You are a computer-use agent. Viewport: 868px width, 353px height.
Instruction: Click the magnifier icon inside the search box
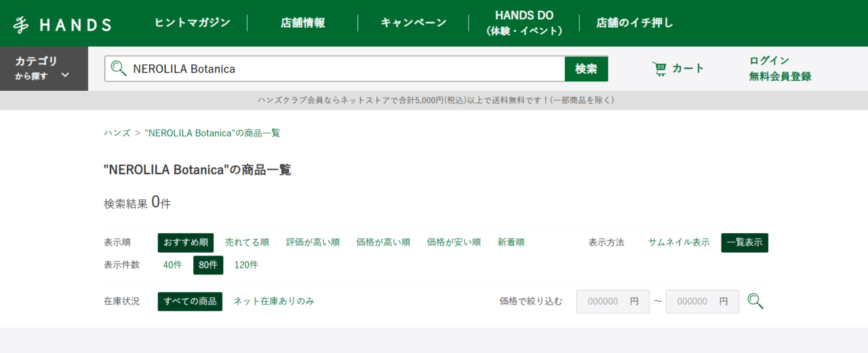coord(119,68)
